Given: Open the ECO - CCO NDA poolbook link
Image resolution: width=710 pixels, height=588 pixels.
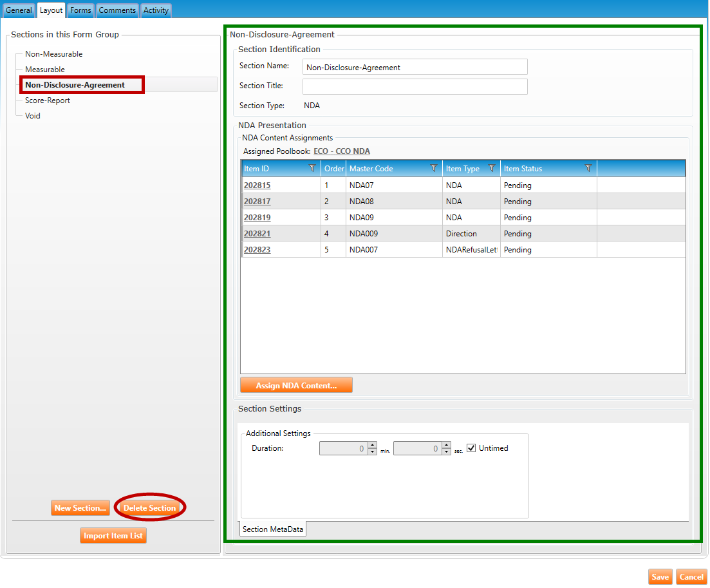Looking at the screenshot, I should tap(341, 151).
